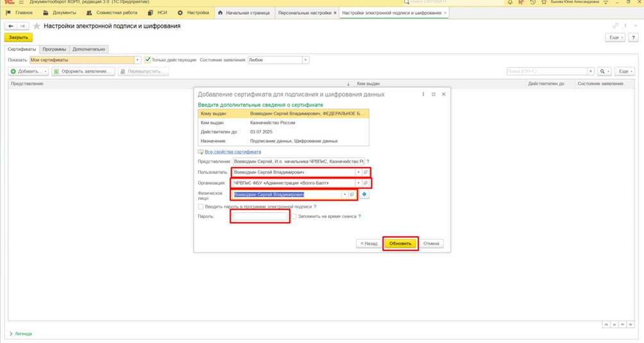Open the magnifier find button in list toolbar
This screenshot has width=644, height=343.
(604, 71)
